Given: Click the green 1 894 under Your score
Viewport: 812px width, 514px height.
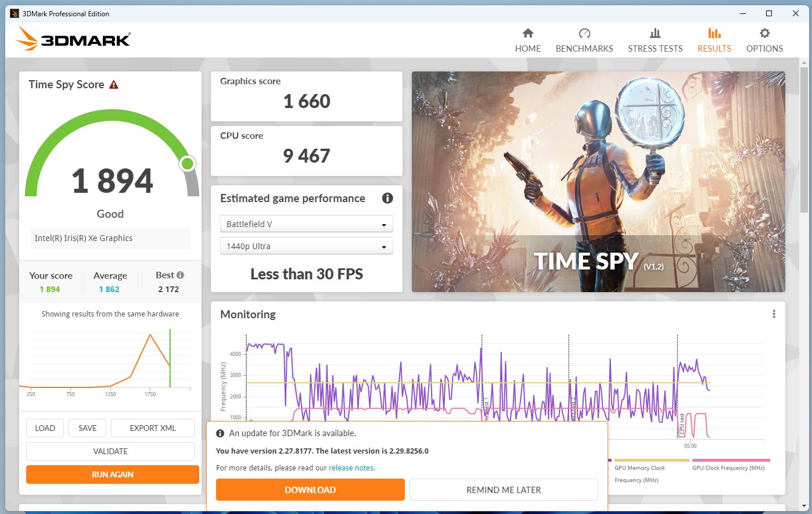Looking at the screenshot, I should click(x=50, y=289).
